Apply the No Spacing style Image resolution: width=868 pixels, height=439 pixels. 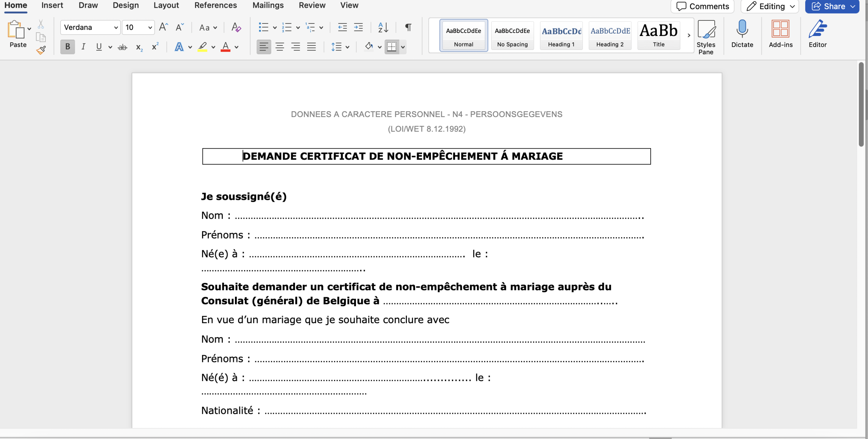(512, 35)
